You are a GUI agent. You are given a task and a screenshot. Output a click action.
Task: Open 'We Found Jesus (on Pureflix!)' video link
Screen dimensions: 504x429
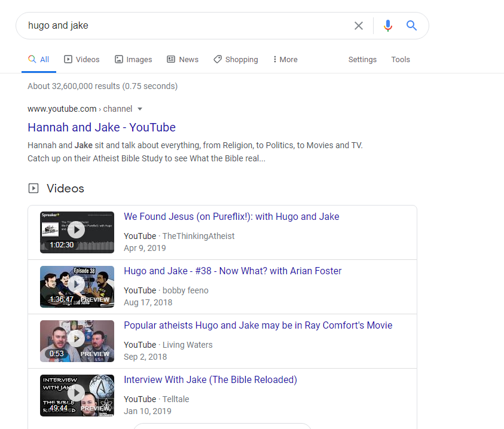(231, 216)
